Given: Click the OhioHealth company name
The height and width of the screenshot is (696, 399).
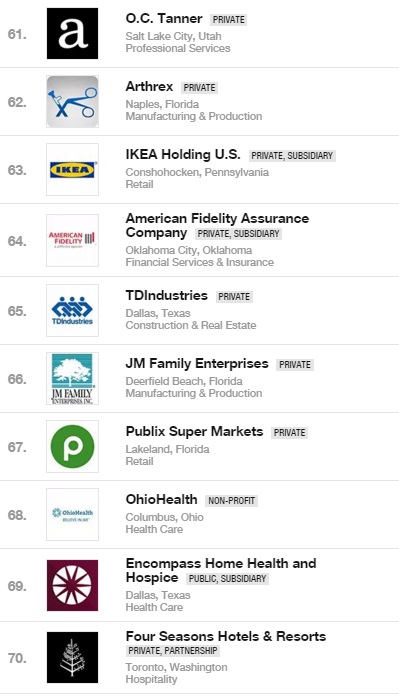Looking at the screenshot, I should 161,499.
